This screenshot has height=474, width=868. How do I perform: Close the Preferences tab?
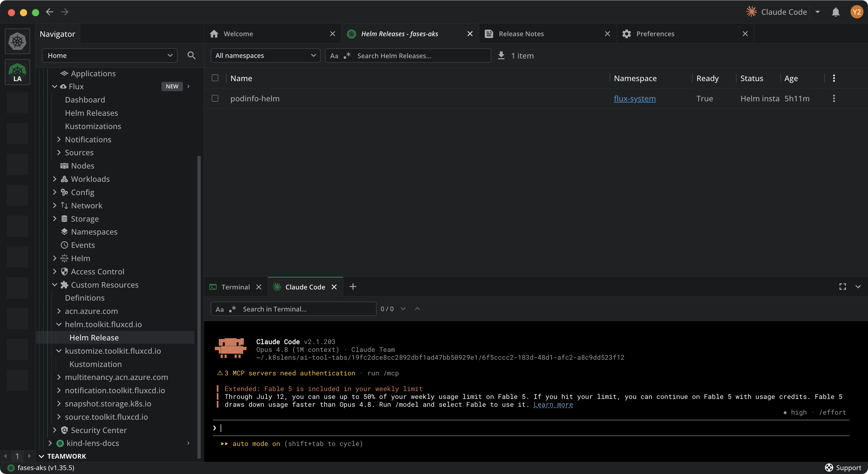click(x=745, y=34)
